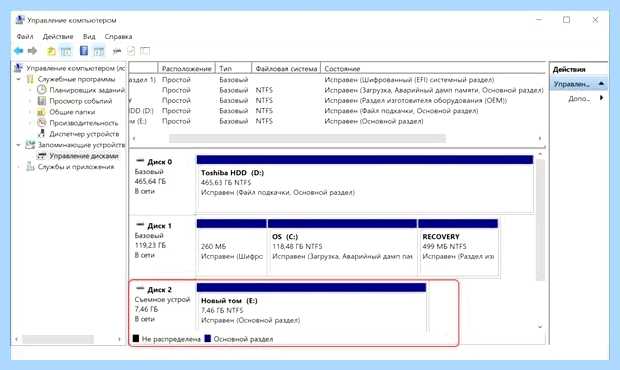Image resolution: width=620 pixels, height=370 pixels.
Task: Click the blue Back arrow in toolbar
Action: point(19,51)
